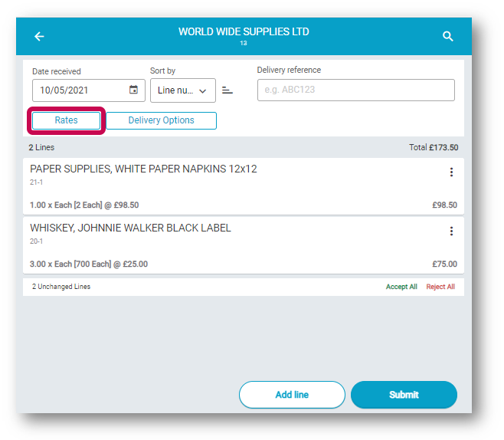Image resolution: width=504 pixels, height=440 pixels.
Task: Expand the Sort by dropdown
Action: coord(183,90)
